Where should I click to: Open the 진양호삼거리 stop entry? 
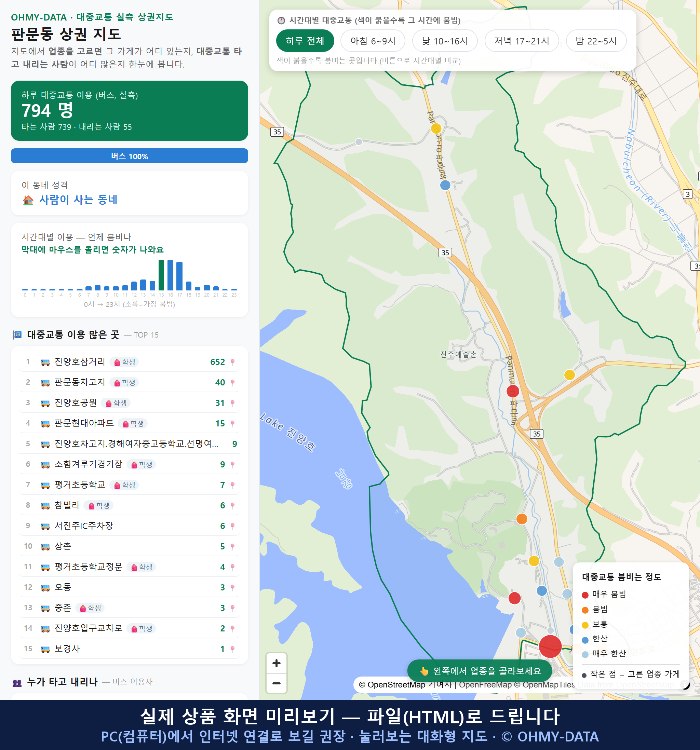click(130, 362)
